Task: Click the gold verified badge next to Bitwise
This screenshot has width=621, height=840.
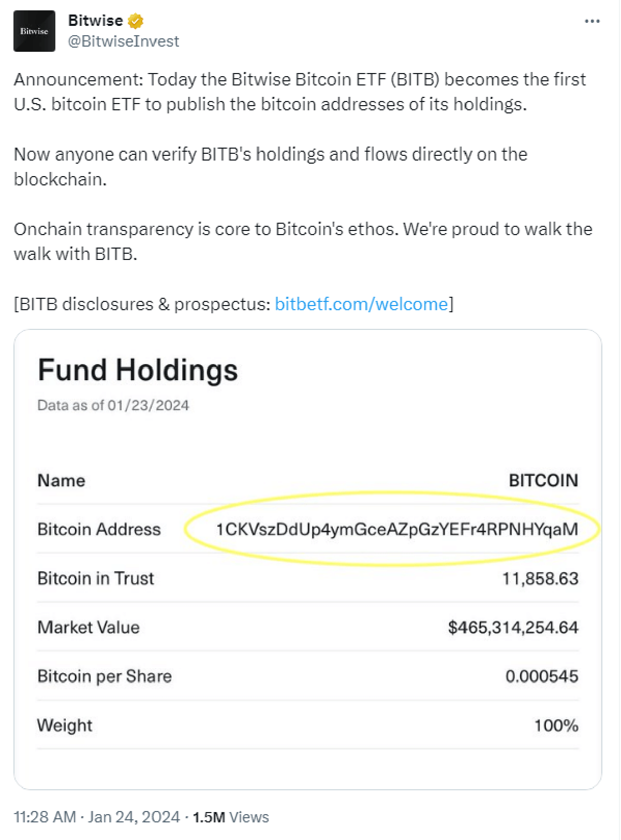Action: 135,21
